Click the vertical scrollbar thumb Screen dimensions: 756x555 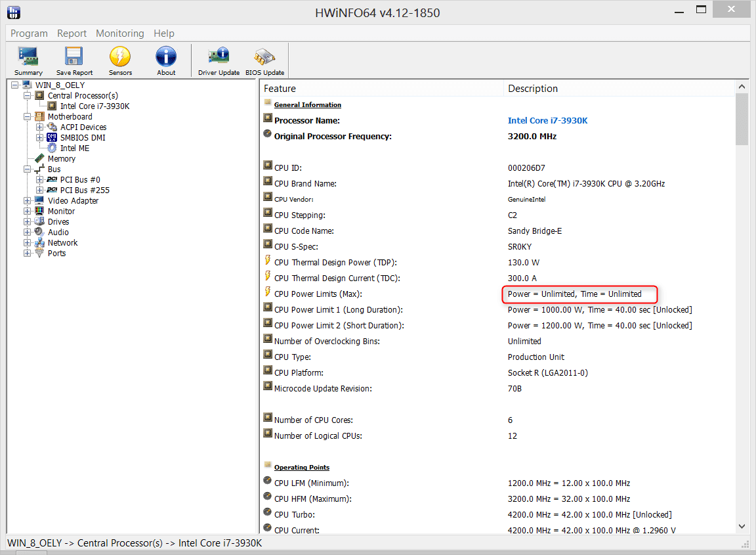click(x=742, y=120)
